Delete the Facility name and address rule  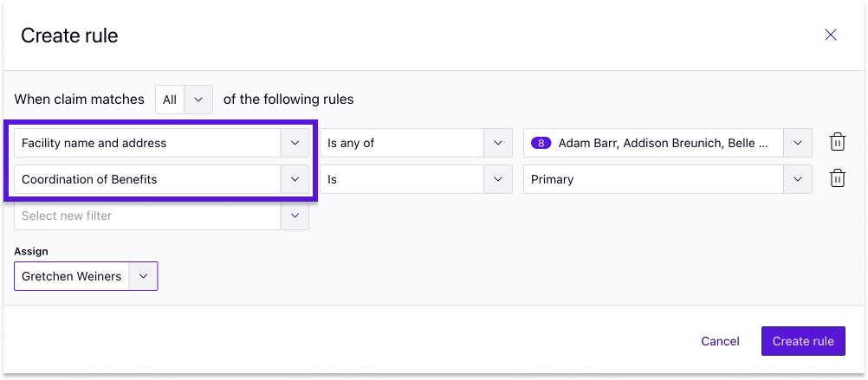[838, 143]
